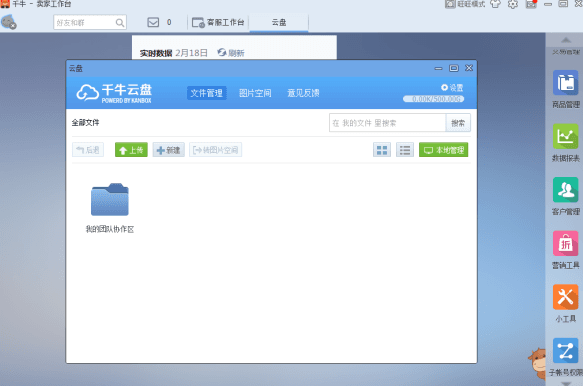Screen dimensions: 583x386
Task: Click the 转图片空间 button
Action: coord(216,150)
